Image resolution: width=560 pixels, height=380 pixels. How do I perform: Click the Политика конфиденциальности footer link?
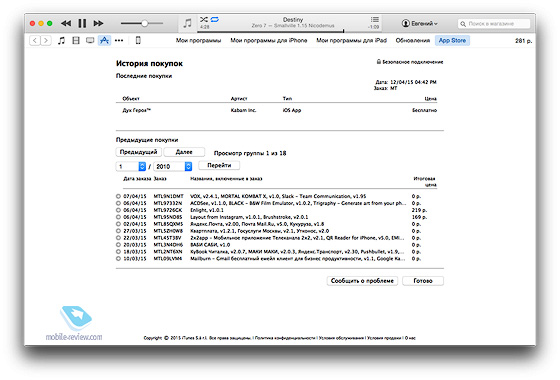285,338
